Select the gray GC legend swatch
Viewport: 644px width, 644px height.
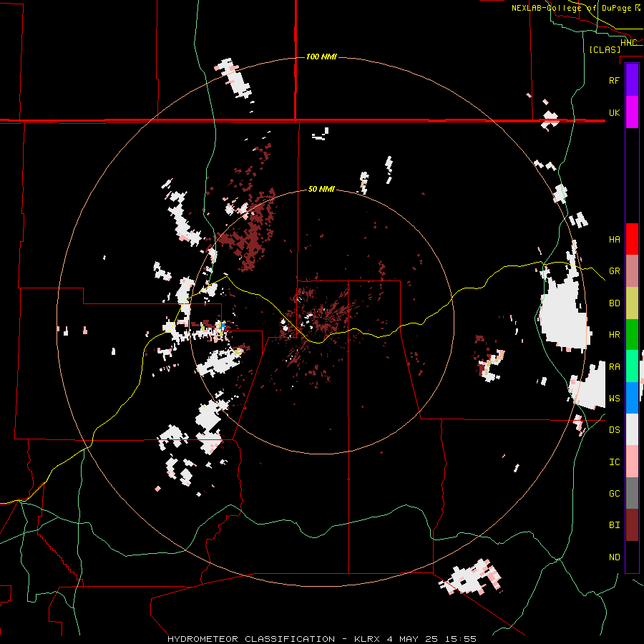(x=632, y=493)
